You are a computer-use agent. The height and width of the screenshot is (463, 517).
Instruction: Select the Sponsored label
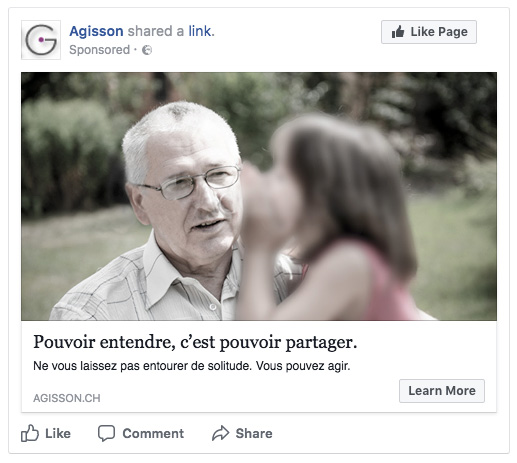(x=99, y=50)
